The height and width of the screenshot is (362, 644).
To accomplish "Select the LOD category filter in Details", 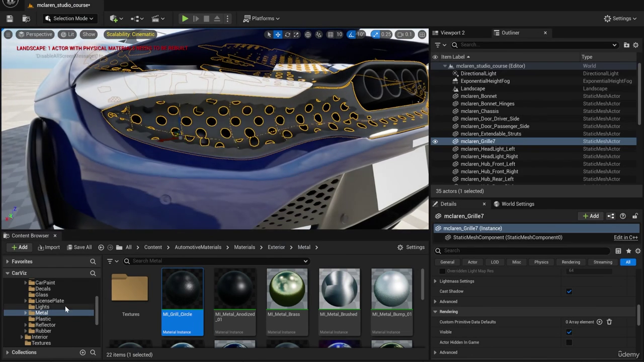I will click(x=495, y=262).
